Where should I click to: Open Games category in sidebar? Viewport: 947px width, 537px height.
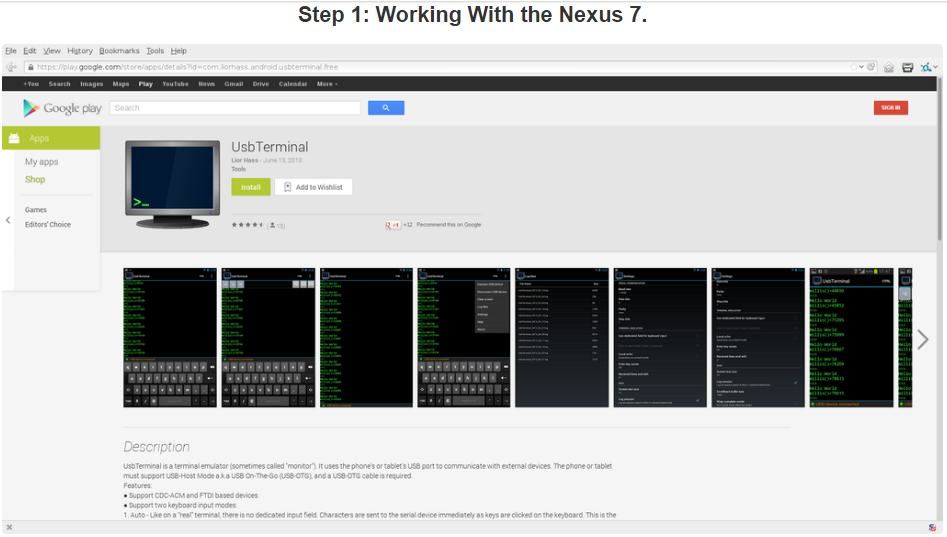[36, 210]
